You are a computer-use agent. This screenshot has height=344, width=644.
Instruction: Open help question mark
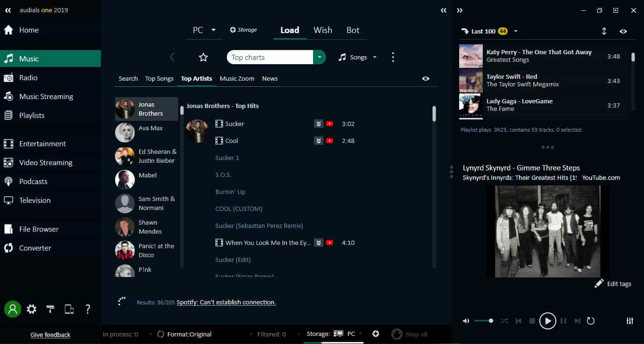(88, 309)
